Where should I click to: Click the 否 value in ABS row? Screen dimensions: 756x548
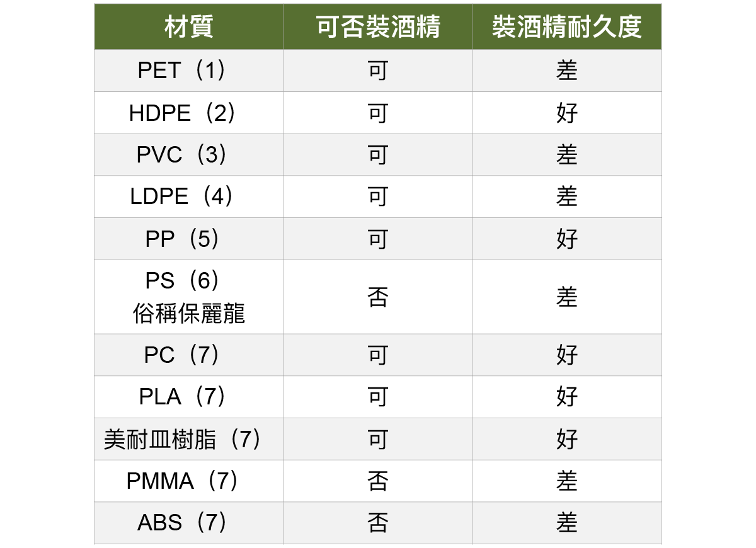click(x=378, y=523)
